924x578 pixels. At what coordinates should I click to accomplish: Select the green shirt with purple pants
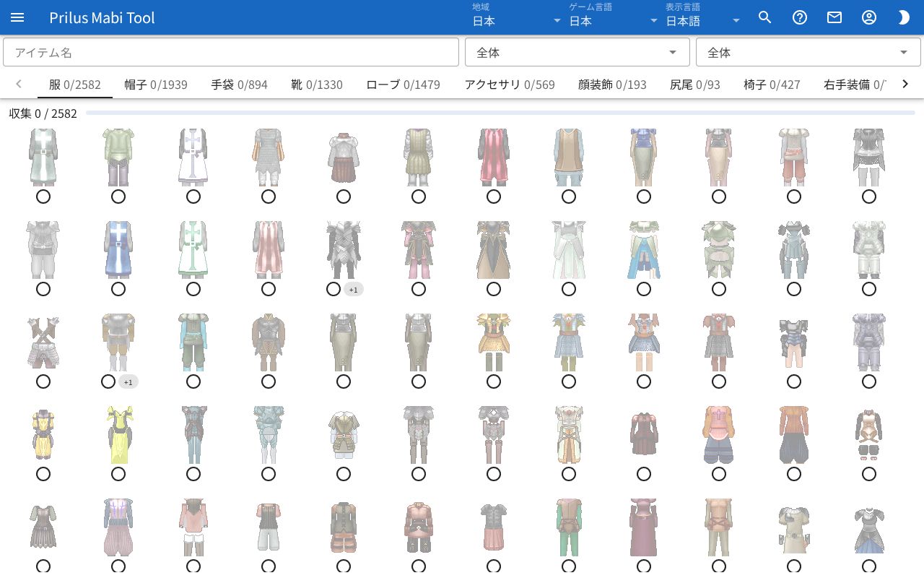pyautogui.click(x=118, y=157)
